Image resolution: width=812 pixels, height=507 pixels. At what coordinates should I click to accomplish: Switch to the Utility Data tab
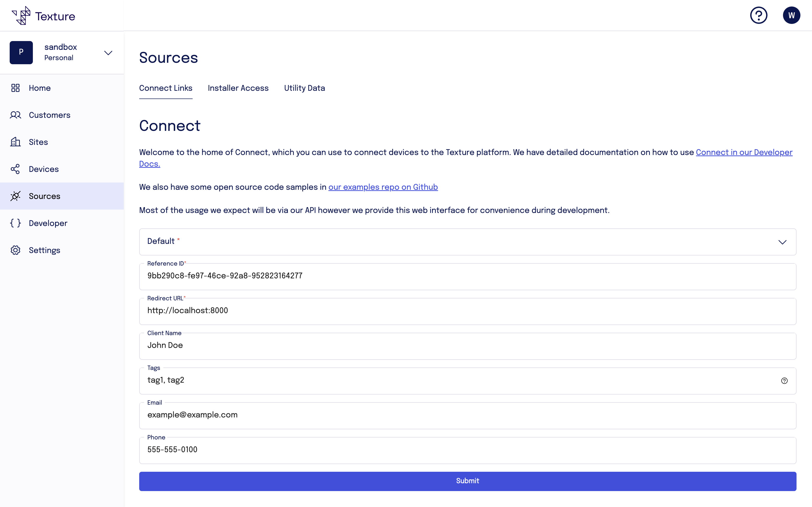[304, 88]
